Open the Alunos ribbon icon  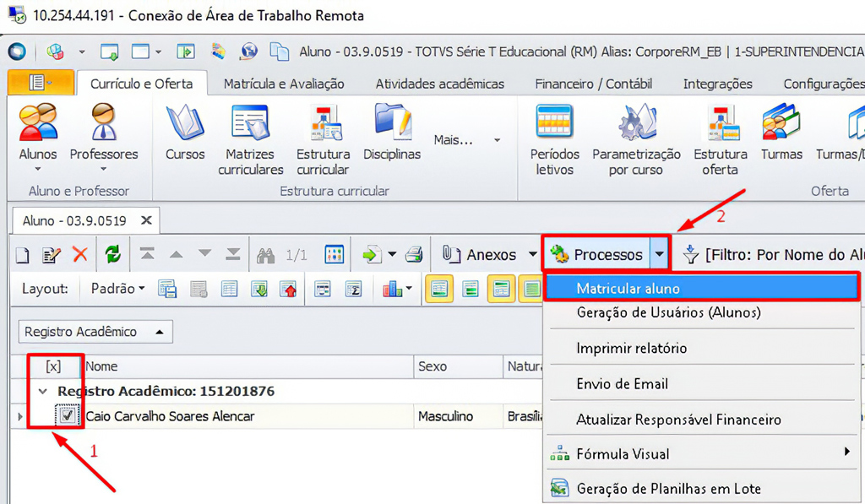click(x=38, y=123)
